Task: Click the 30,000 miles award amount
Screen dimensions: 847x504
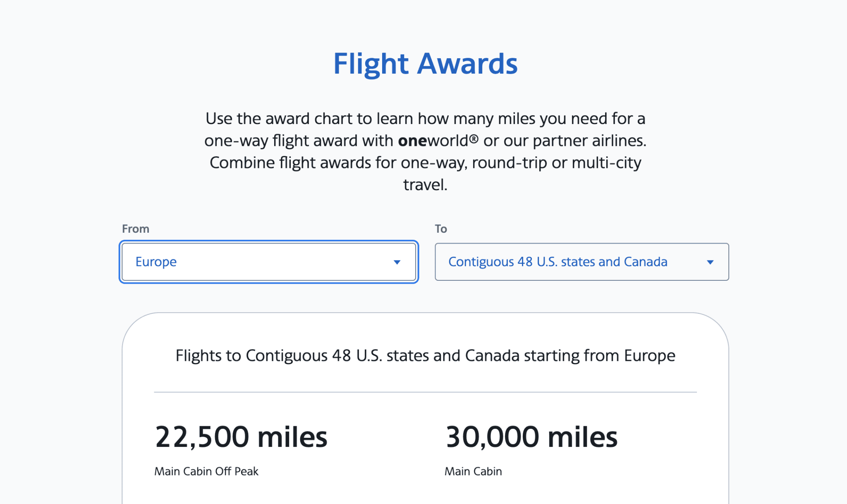Action: (x=531, y=436)
